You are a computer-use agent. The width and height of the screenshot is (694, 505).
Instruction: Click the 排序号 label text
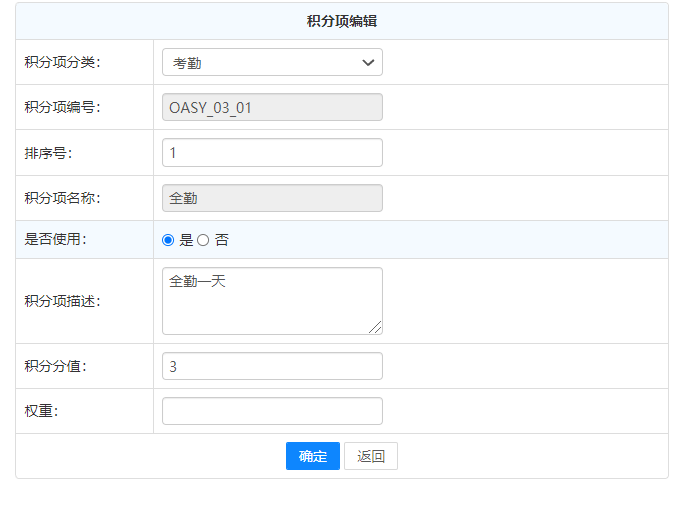click(48, 153)
